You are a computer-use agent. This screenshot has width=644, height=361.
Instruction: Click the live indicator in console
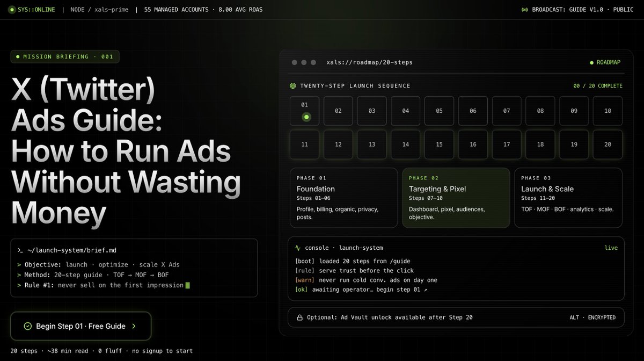pyautogui.click(x=611, y=248)
